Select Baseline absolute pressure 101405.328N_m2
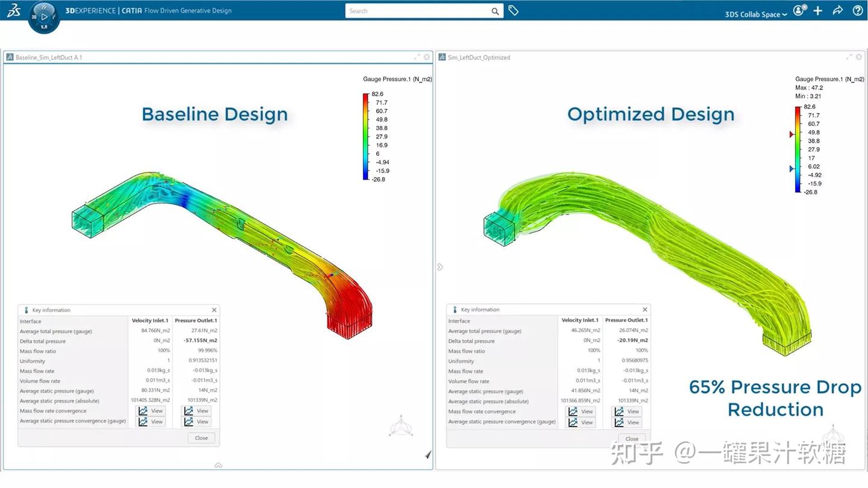This screenshot has height=488, width=868. tap(151, 400)
